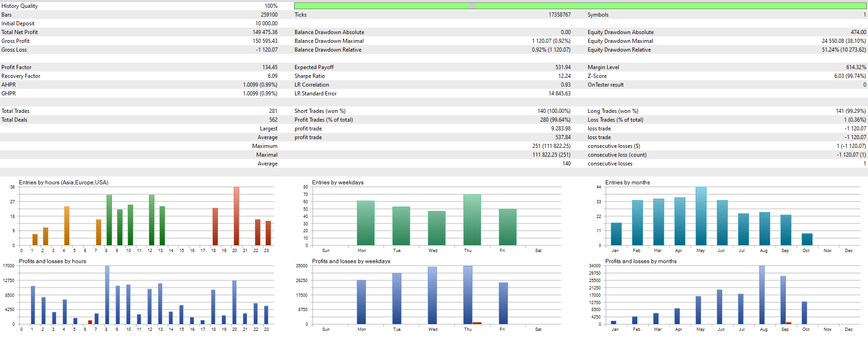Image resolution: width=868 pixels, height=341 pixels.
Task: Select the "LR Correlation" label
Action: pos(312,85)
